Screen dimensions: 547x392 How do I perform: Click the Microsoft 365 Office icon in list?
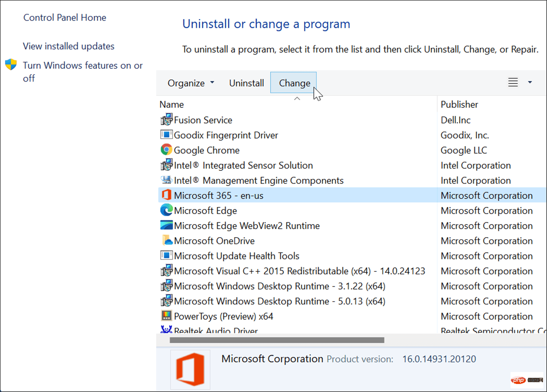(166, 195)
